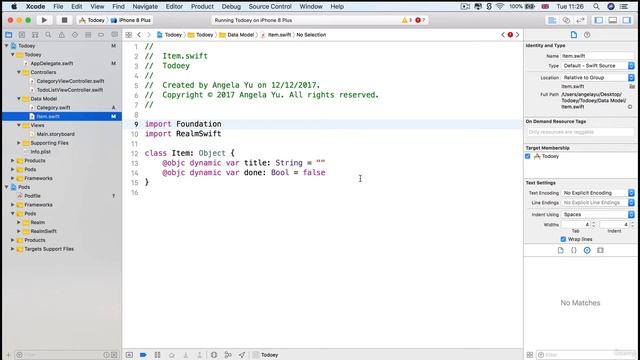Open Podfile in navigator
This screenshot has width=640, height=360.
tap(32, 196)
